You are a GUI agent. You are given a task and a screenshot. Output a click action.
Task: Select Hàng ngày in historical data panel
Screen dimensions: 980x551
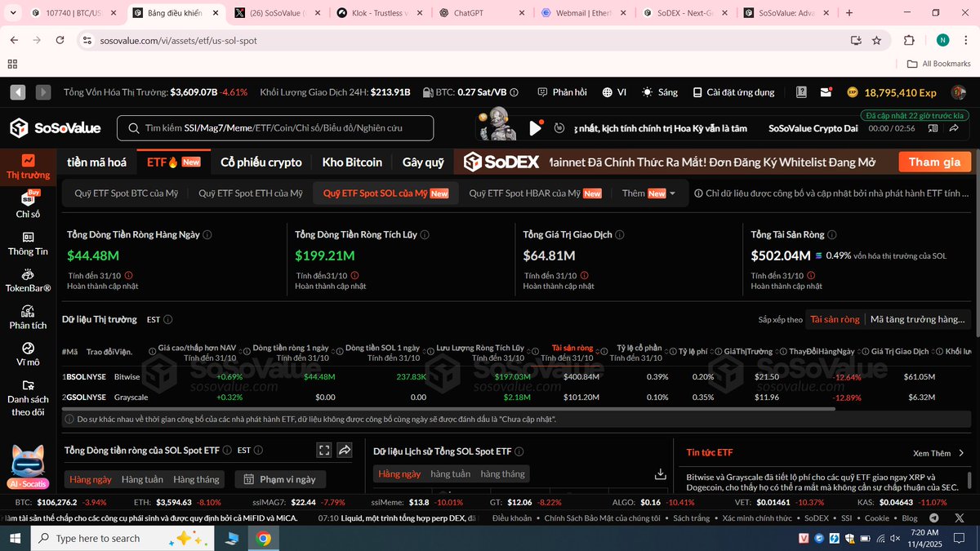tap(399, 473)
